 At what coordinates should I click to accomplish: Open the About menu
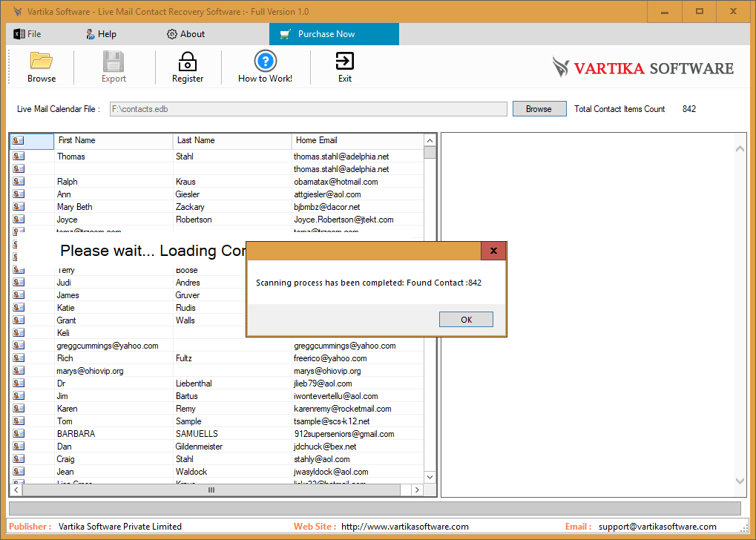pyautogui.click(x=185, y=34)
